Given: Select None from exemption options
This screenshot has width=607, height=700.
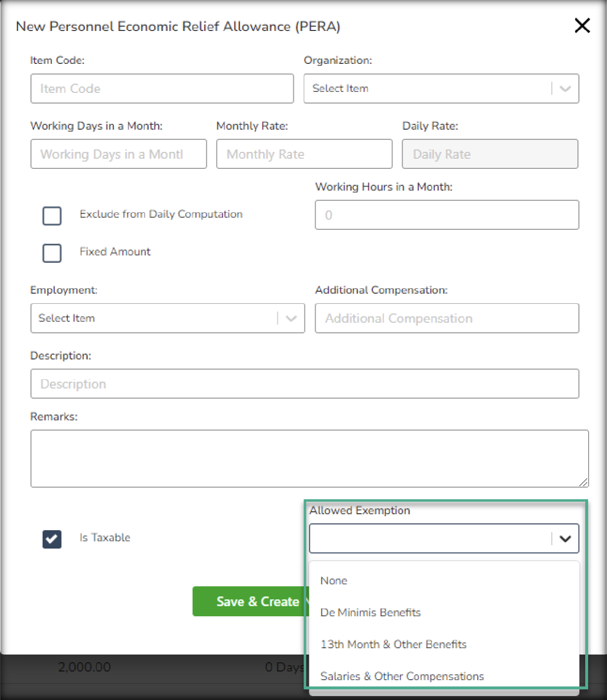Looking at the screenshot, I should click(x=334, y=581).
